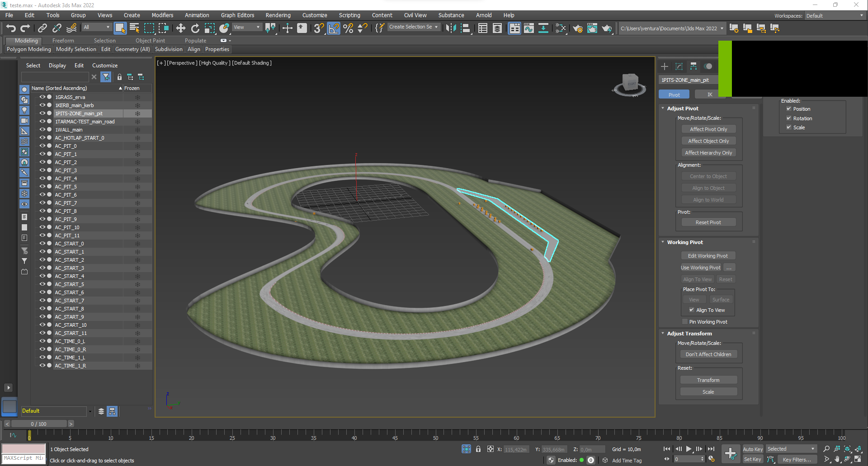
Task: Open the Scripting menu
Action: [349, 15]
